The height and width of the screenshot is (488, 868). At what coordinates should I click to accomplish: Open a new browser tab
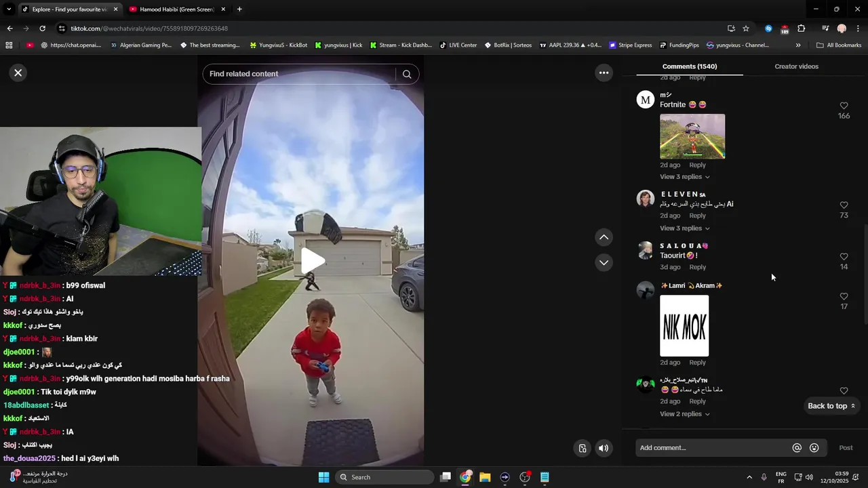click(x=239, y=9)
